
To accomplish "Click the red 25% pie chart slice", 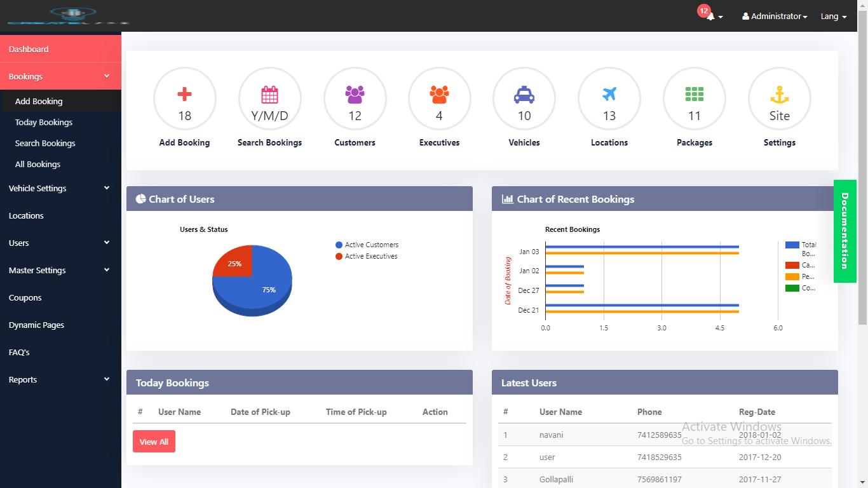I will point(234,262).
